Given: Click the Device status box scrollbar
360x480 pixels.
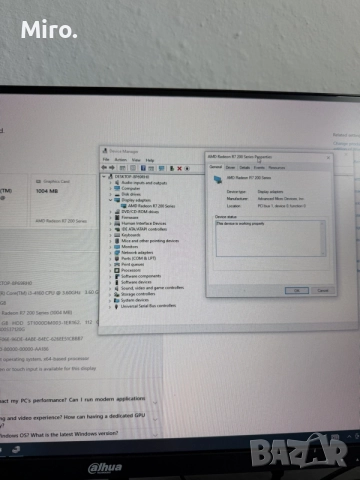Looking at the screenshot, I should coord(323,238).
